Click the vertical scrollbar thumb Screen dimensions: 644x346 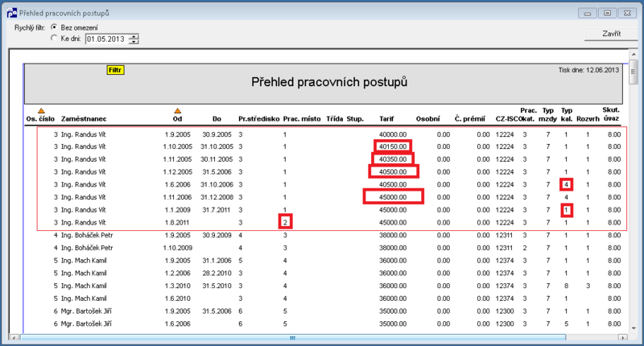click(634, 72)
